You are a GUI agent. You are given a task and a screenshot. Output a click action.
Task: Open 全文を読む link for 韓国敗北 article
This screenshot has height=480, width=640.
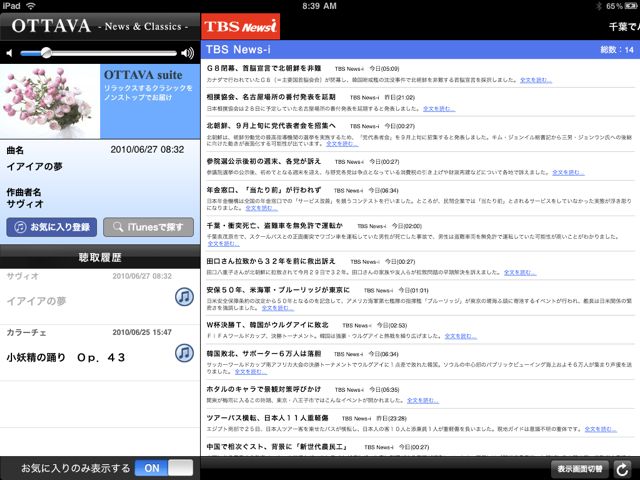(x=251, y=372)
